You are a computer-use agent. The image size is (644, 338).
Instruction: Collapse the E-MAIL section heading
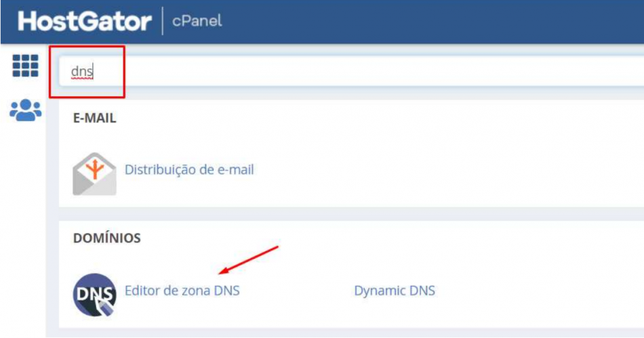click(x=95, y=118)
